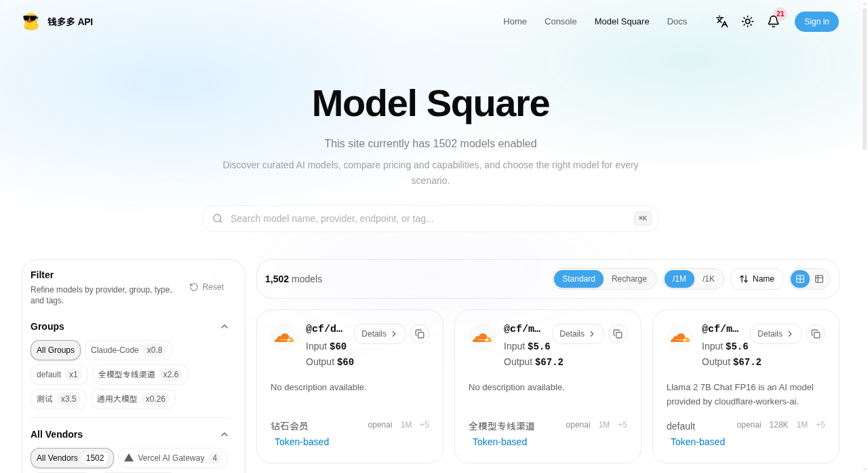
Task: Click the @cf/d… model title
Action: (x=324, y=329)
